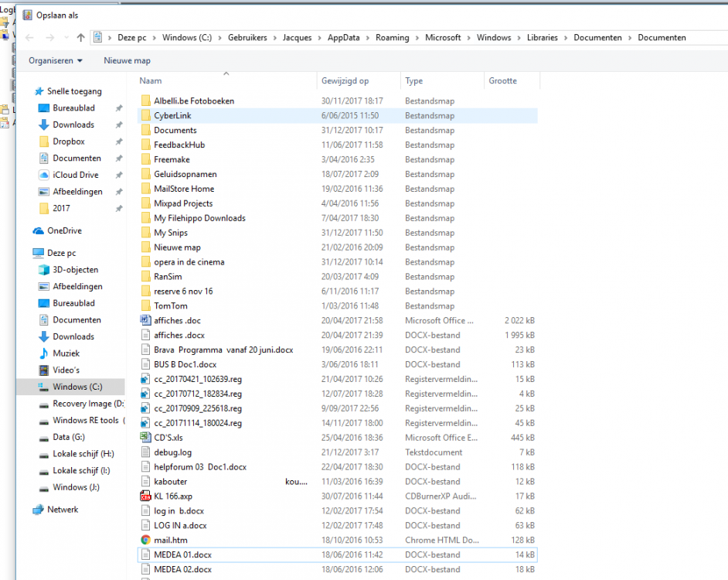Screen dimensions: 728x580
Task: Select Libraries in the address breadcrumb
Action: tap(542, 38)
